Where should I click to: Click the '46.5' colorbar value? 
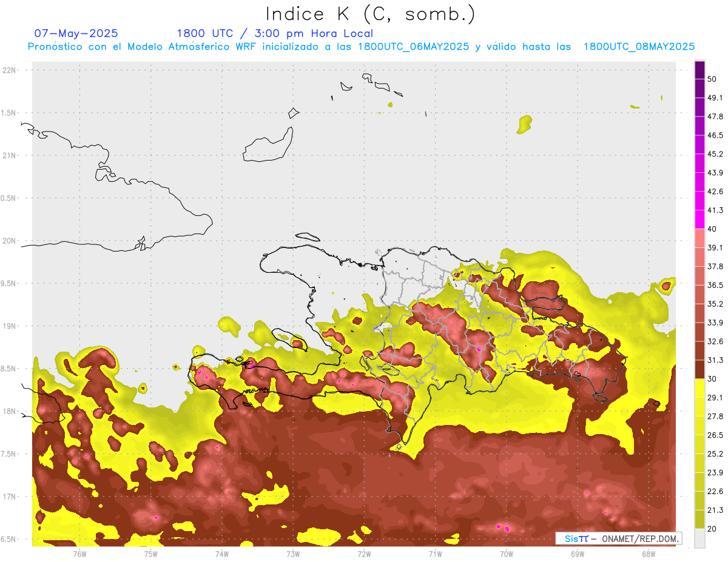(x=715, y=135)
